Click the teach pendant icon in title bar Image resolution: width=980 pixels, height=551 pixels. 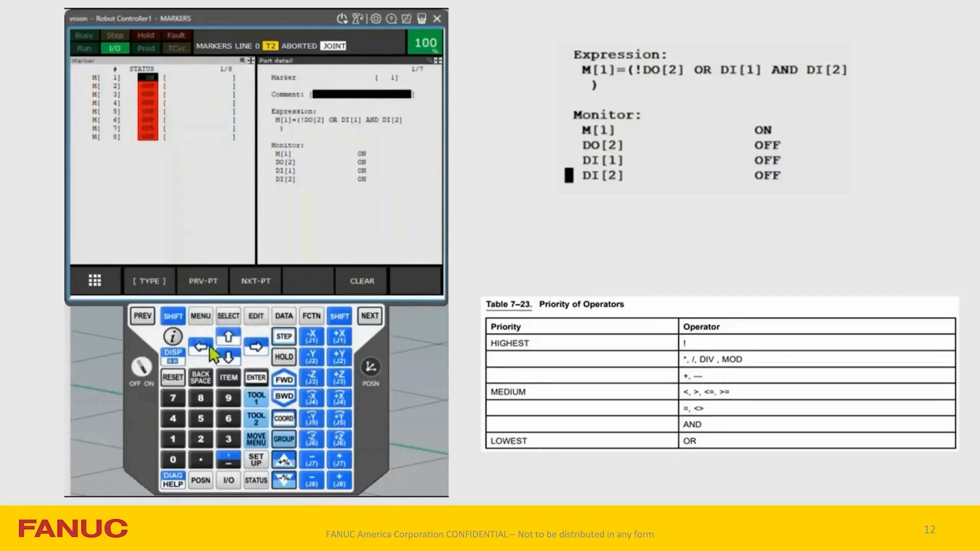coord(422,19)
